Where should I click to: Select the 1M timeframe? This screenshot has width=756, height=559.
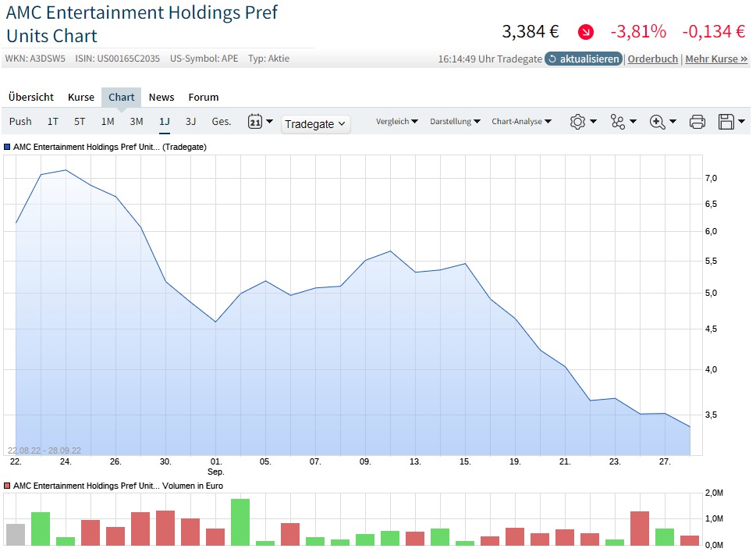pos(108,122)
